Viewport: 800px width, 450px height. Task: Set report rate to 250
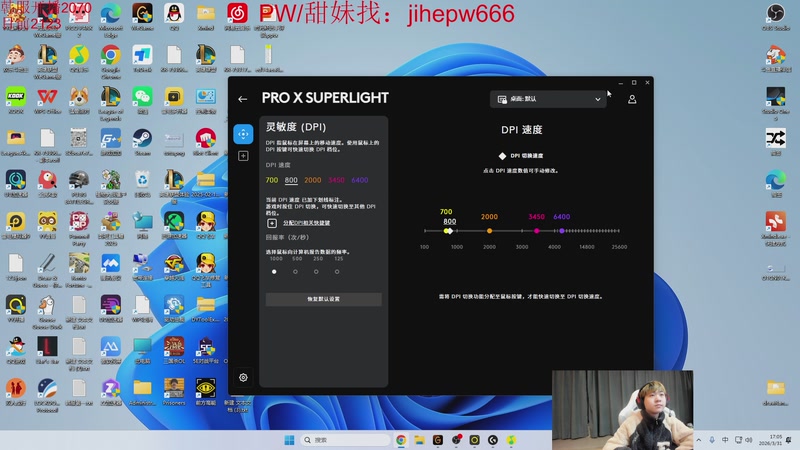point(316,271)
